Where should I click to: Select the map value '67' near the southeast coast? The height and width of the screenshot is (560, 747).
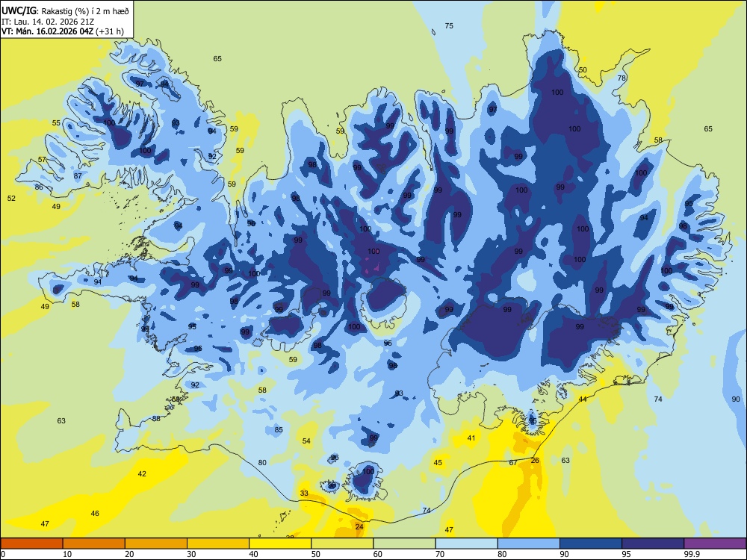[x=513, y=463]
